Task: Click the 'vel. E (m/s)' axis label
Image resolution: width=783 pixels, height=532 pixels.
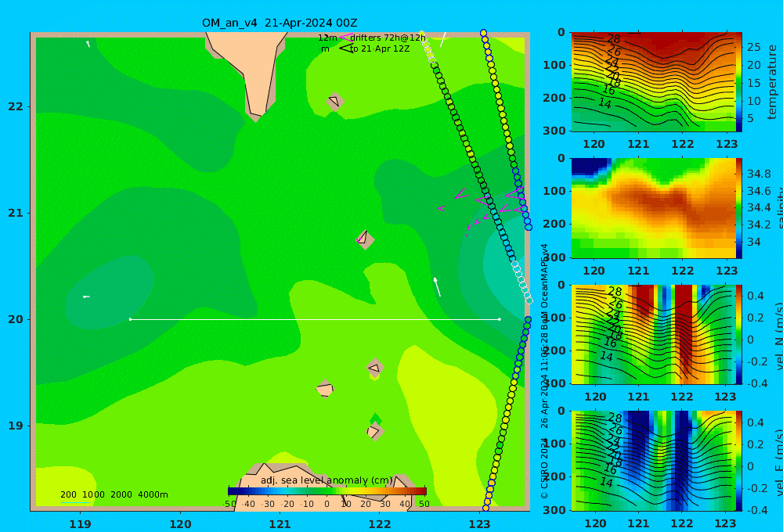Action: 778,462
